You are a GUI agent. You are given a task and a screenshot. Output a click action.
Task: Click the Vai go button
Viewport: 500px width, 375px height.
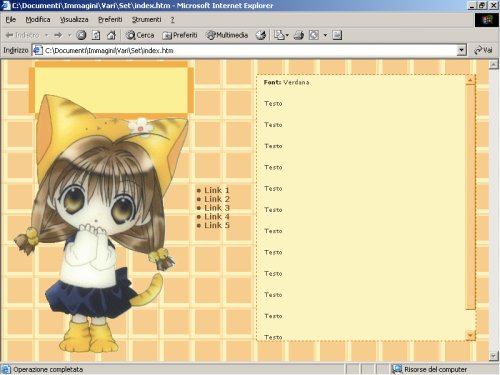point(483,50)
